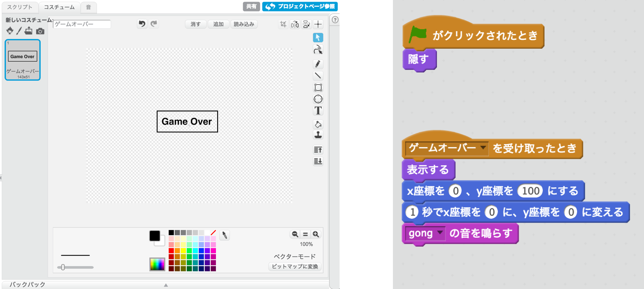Select the Game Over costume thumbnail
Viewport: 644px width, 289px height.
pyautogui.click(x=23, y=60)
